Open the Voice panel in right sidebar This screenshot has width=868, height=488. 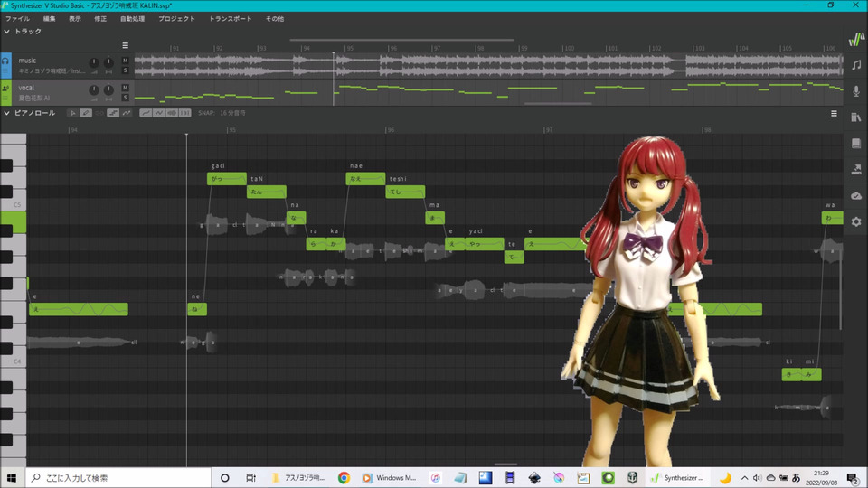(856, 39)
